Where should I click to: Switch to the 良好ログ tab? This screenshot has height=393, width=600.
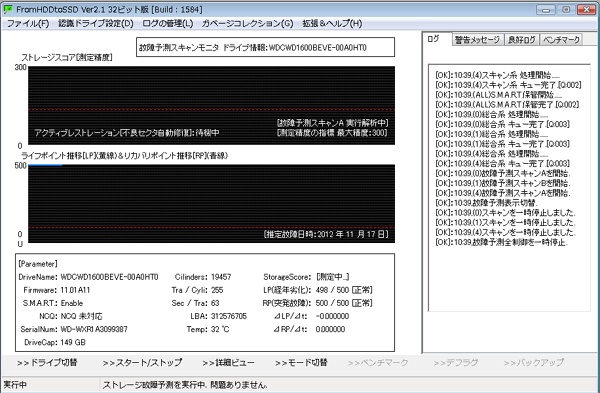click(522, 40)
